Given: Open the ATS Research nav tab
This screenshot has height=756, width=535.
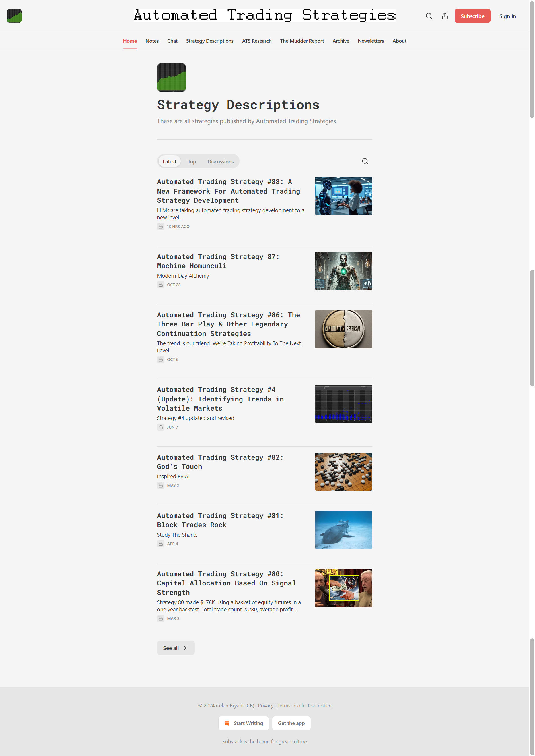Looking at the screenshot, I should click(x=257, y=41).
